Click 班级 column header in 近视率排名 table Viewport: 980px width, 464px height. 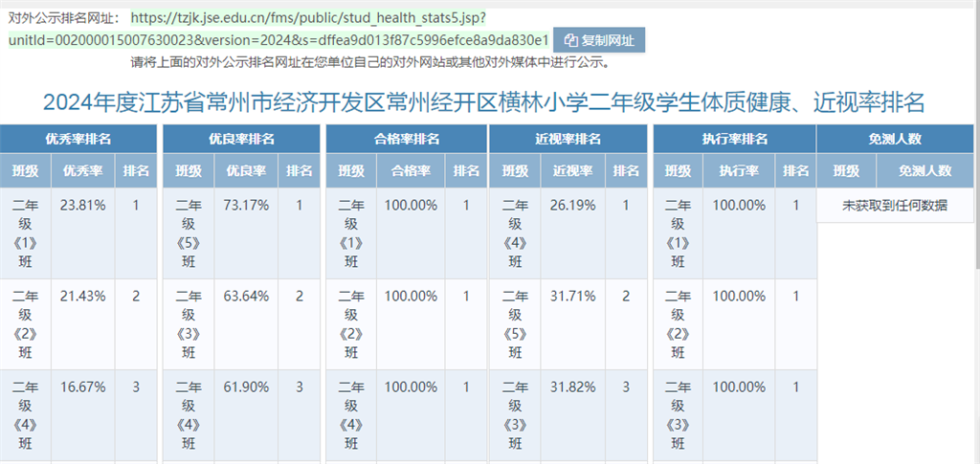coord(515,170)
